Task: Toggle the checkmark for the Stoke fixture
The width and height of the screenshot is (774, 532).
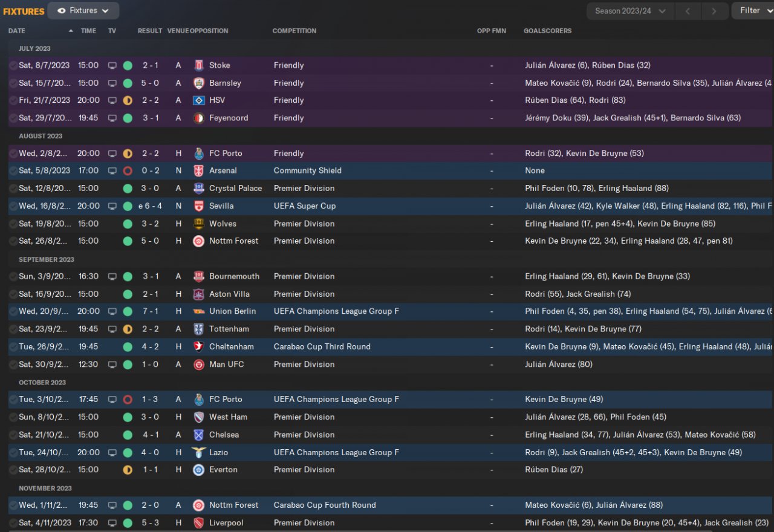Action: (13, 65)
